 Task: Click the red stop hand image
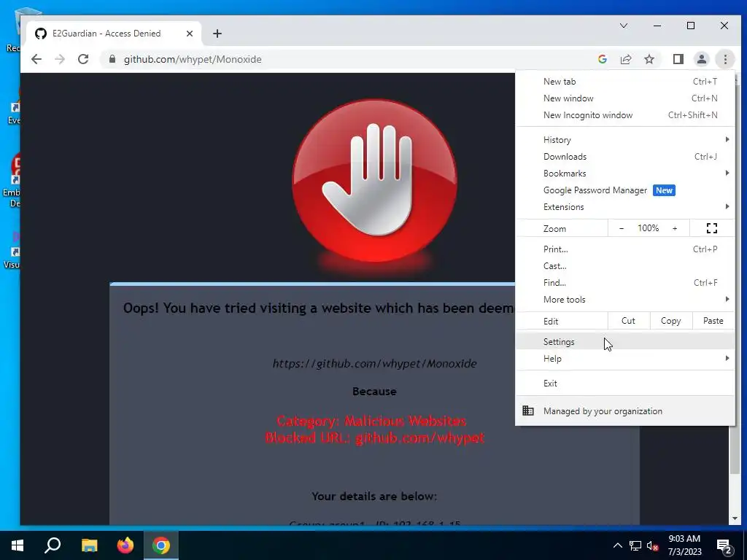click(374, 180)
